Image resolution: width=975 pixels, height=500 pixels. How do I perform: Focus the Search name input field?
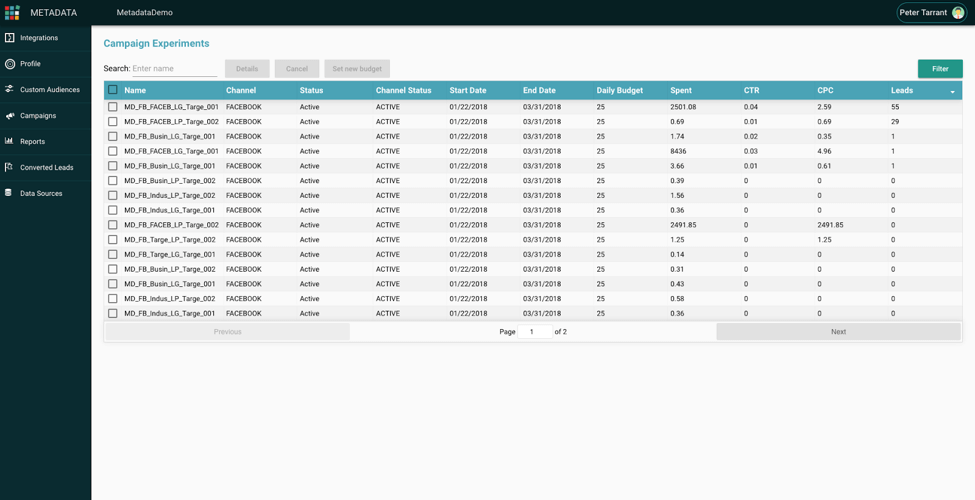[175, 68]
